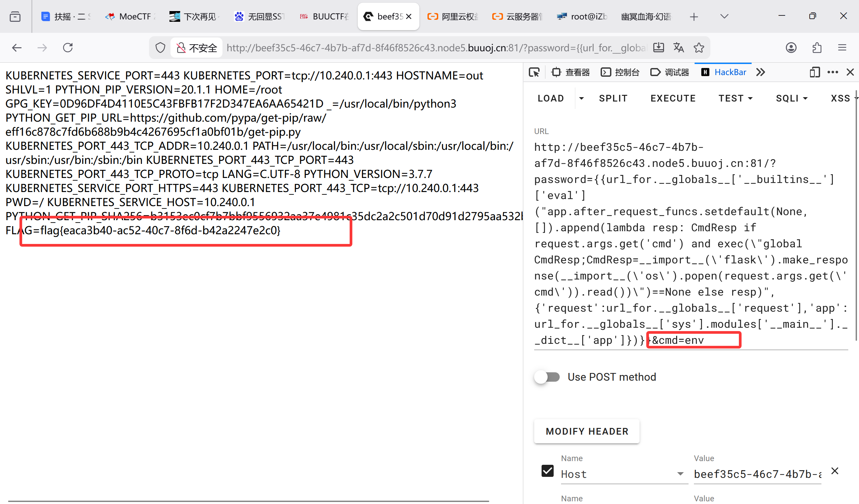Open the Firefox View tab icon

click(x=15, y=16)
